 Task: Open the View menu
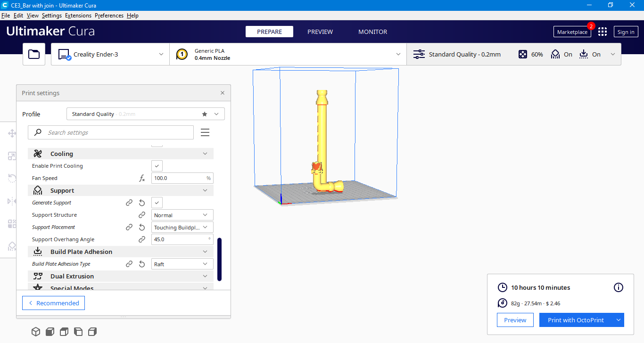click(x=33, y=16)
